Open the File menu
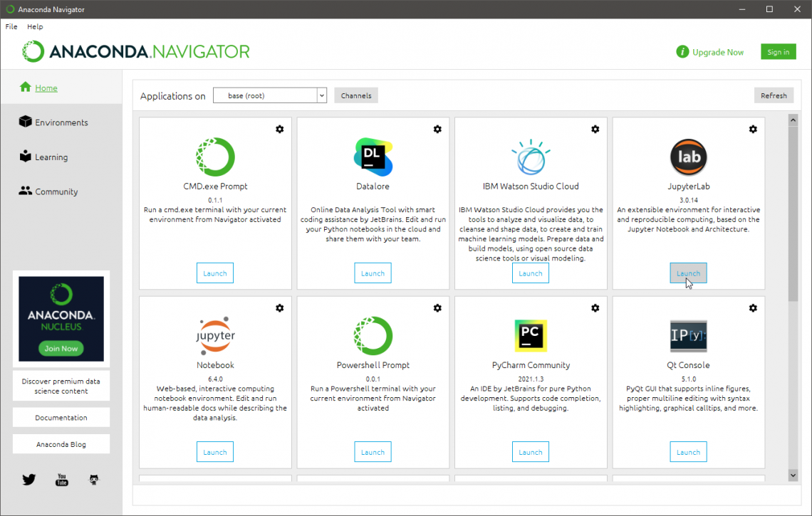The height and width of the screenshot is (516, 812). pos(11,26)
